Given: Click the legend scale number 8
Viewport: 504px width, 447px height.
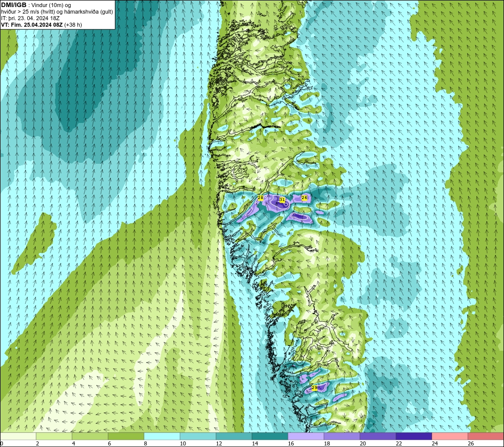Looking at the screenshot, I should tap(146, 443).
